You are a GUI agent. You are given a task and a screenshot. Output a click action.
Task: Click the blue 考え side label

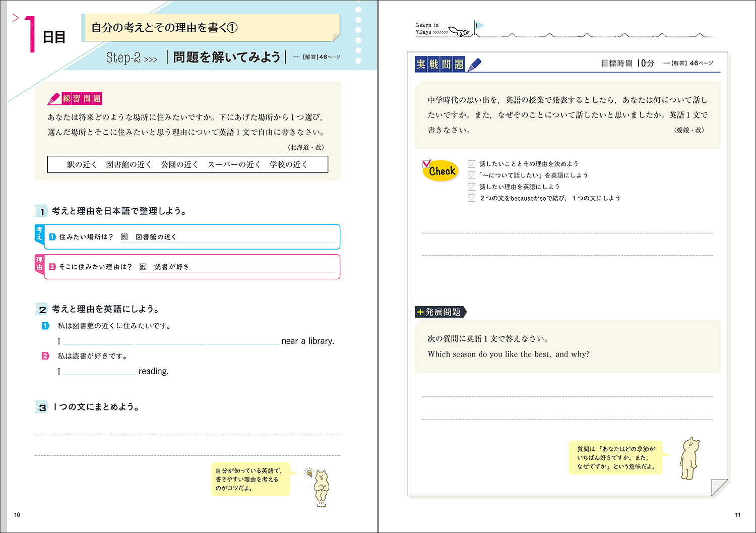[39, 233]
